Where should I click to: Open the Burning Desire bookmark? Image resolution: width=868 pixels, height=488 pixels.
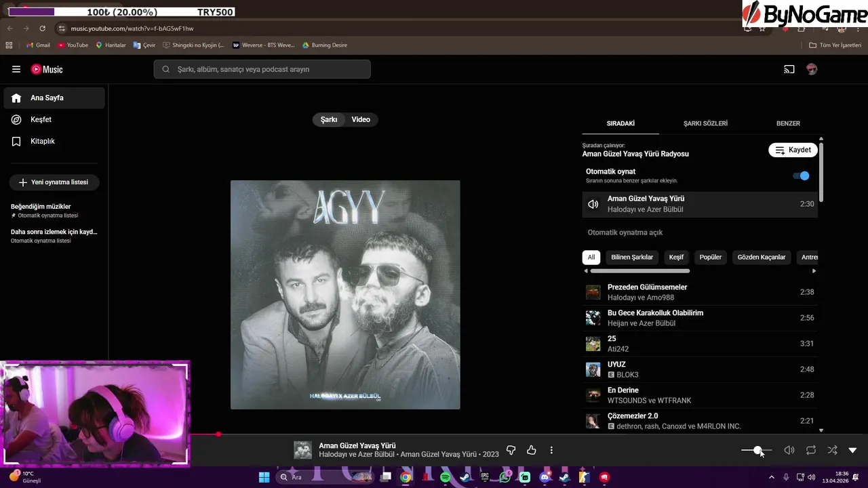(x=324, y=45)
